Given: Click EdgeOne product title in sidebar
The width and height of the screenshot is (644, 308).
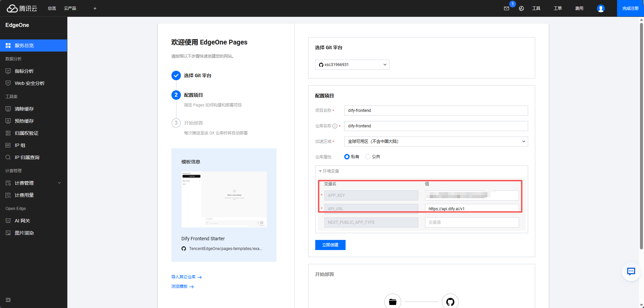Looking at the screenshot, I should pos(17,25).
